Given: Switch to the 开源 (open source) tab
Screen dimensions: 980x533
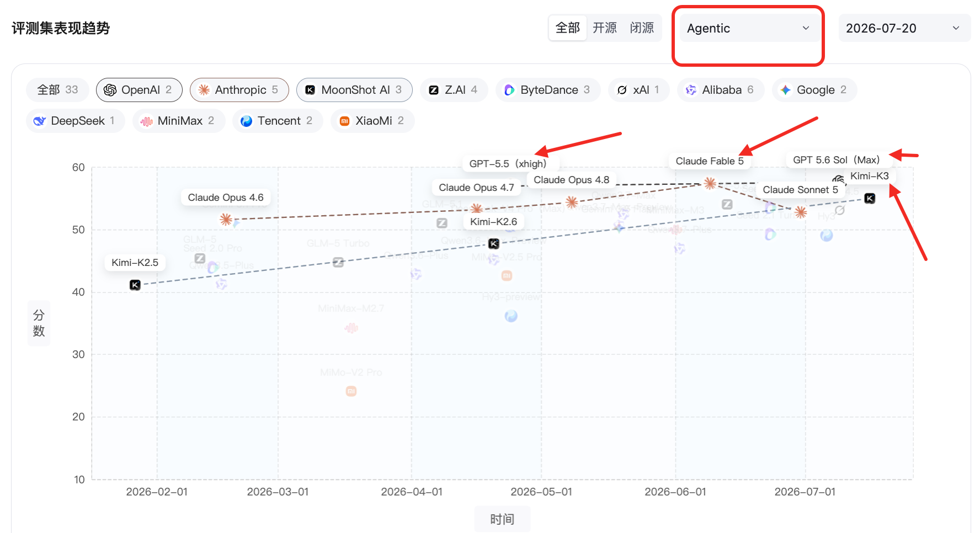Looking at the screenshot, I should [605, 28].
